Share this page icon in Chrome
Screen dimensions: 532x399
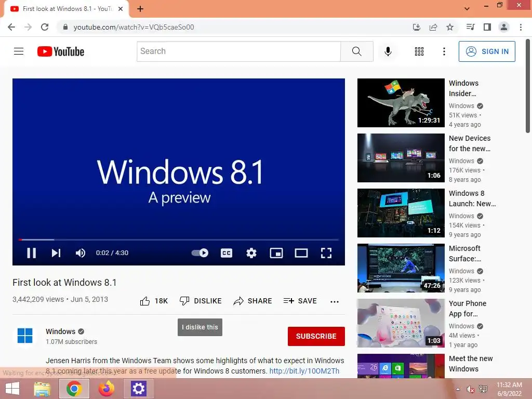tap(433, 27)
